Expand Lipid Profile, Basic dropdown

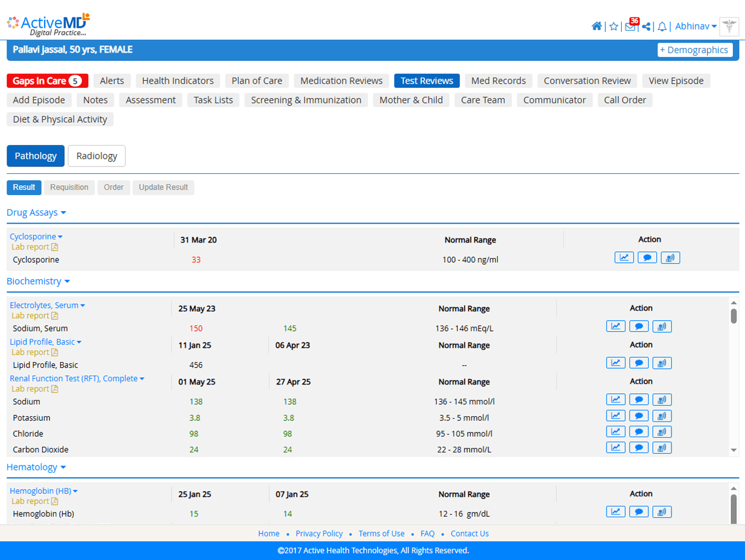pos(46,342)
